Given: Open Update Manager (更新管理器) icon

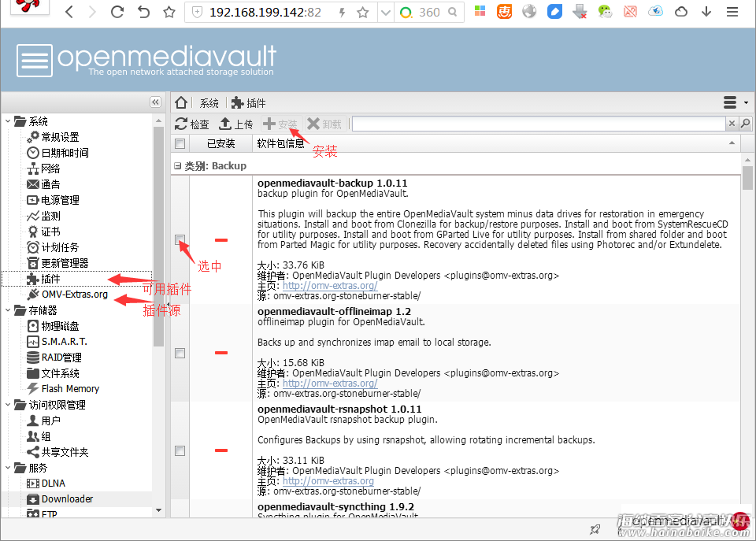Looking at the screenshot, I should point(33,263).
